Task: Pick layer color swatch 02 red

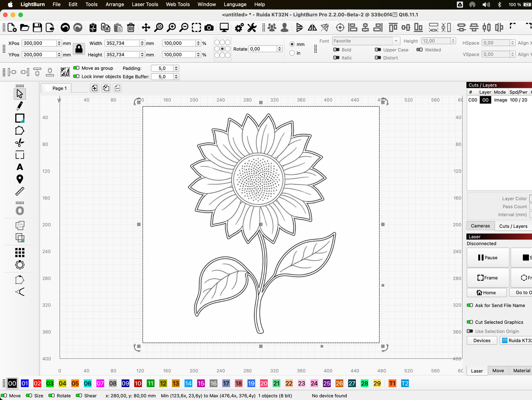Action: tap(37, 383)
